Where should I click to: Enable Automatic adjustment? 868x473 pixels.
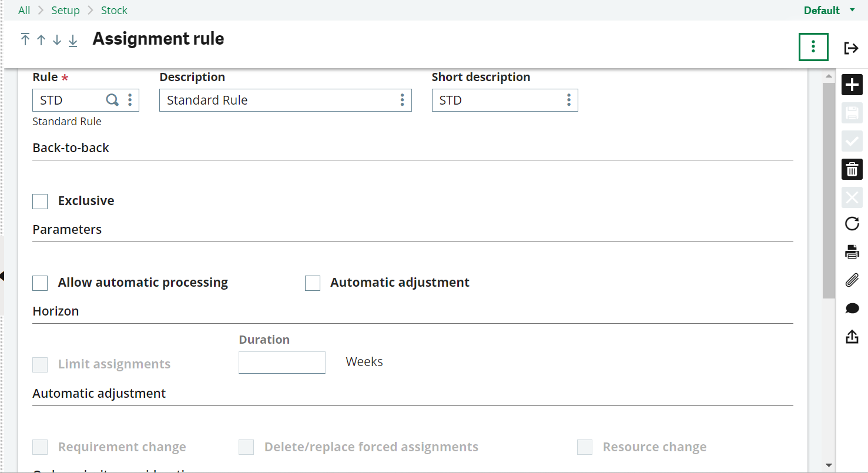[x=312, y=283]
